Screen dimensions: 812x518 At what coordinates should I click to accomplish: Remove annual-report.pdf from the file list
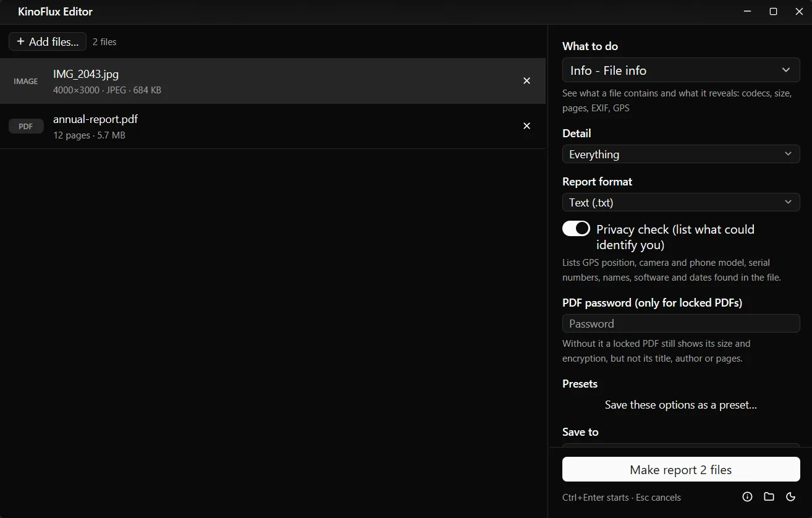click(x=527, y=126)
